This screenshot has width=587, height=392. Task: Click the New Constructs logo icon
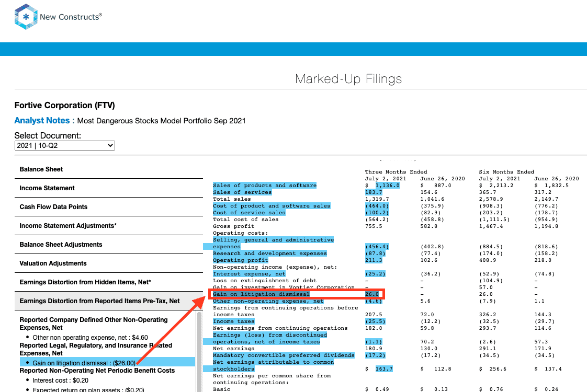pyautogui.click(x=26, y=16)
